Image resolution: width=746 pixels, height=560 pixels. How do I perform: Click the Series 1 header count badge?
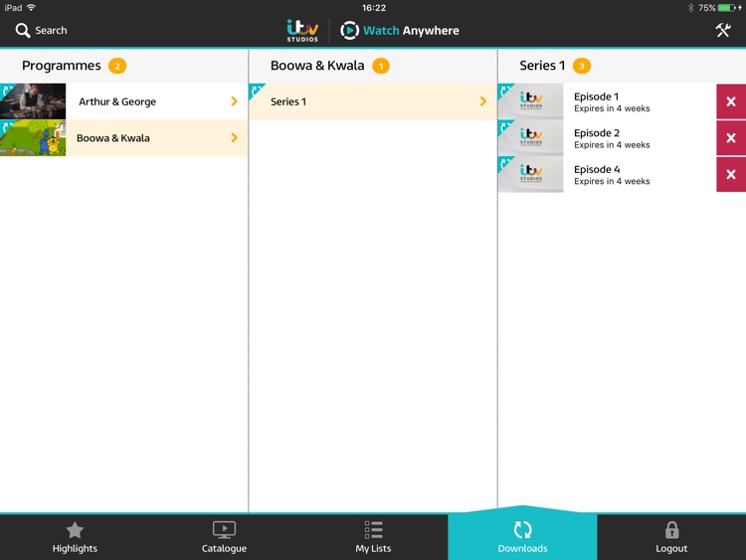pyautogui.click(x=582, y=66)
